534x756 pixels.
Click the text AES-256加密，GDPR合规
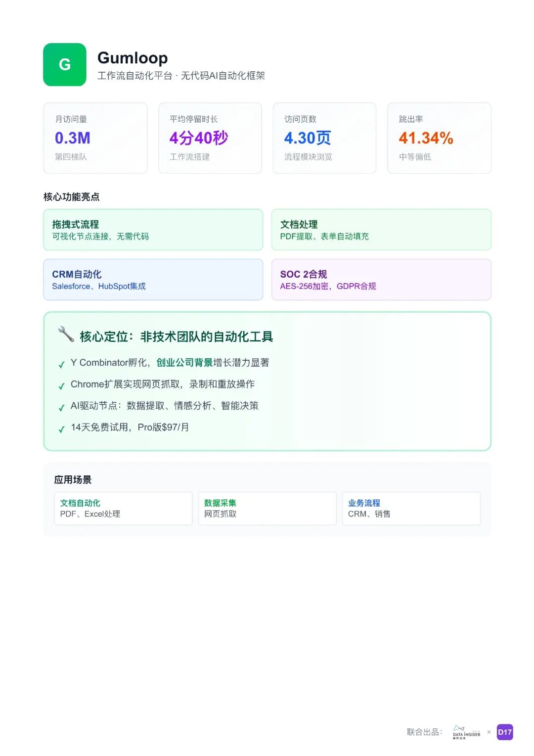pyautogui.click(x=328, y=286)
